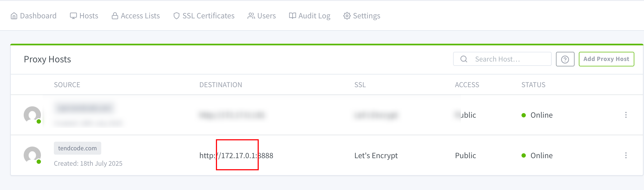Go to SSL Certificates tab
644x190 pixels.
(x=204, y=16)
